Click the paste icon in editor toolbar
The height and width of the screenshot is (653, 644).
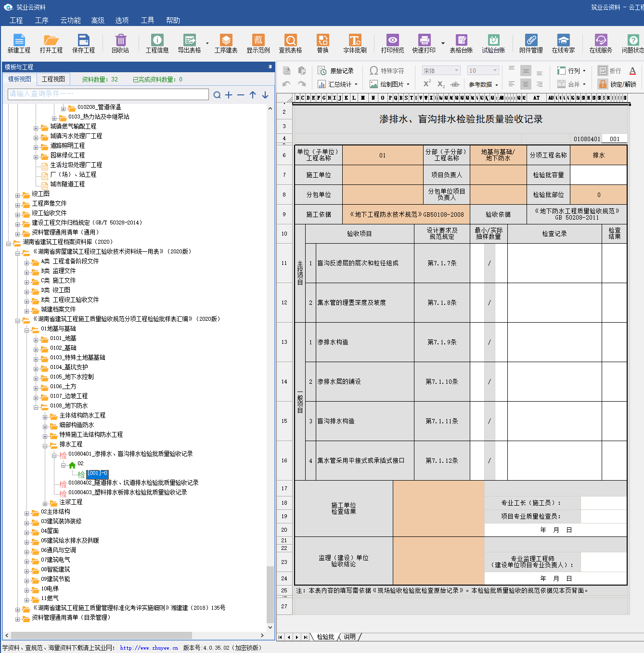[x=302, y=71]
